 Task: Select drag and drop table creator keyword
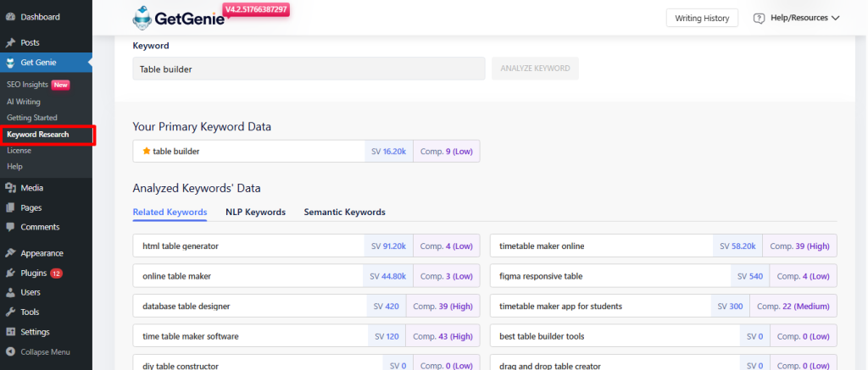click(663, 362)
